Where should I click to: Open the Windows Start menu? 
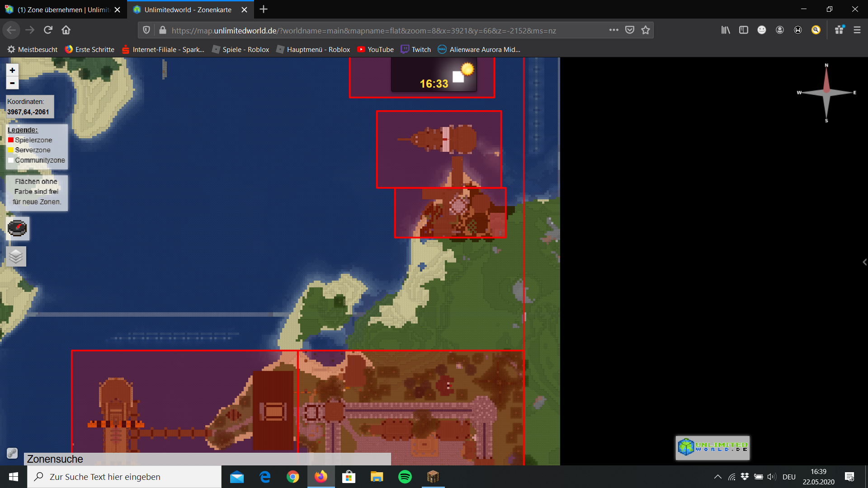[x=14, y=477]
